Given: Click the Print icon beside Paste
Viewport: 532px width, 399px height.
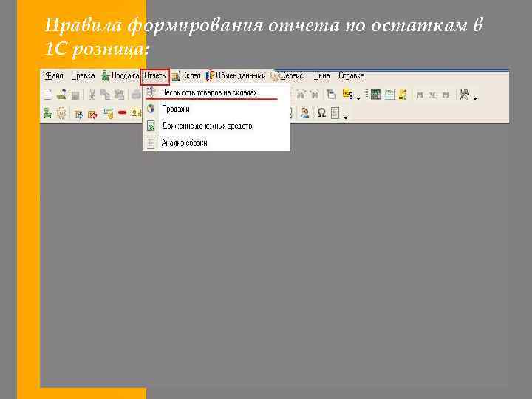Looking at the screenshot, I should coord(136,95).
